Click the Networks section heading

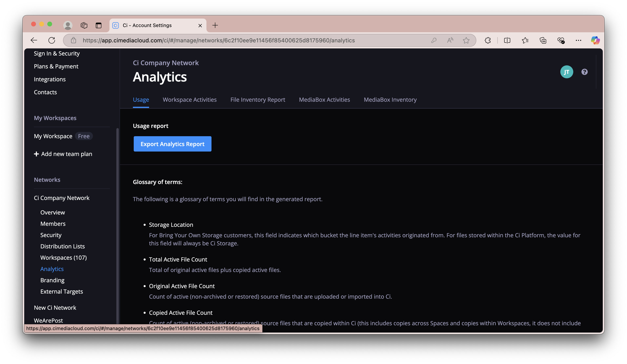coord(47,180)
